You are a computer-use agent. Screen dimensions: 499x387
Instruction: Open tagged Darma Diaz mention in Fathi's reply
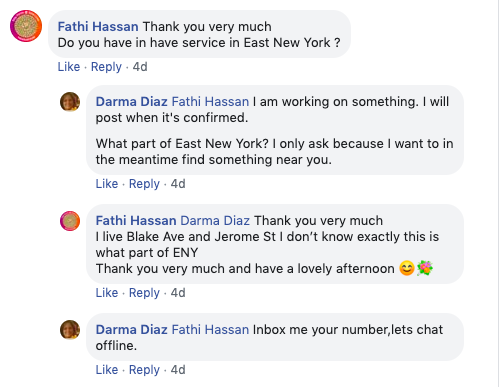(x=215, y=221)
